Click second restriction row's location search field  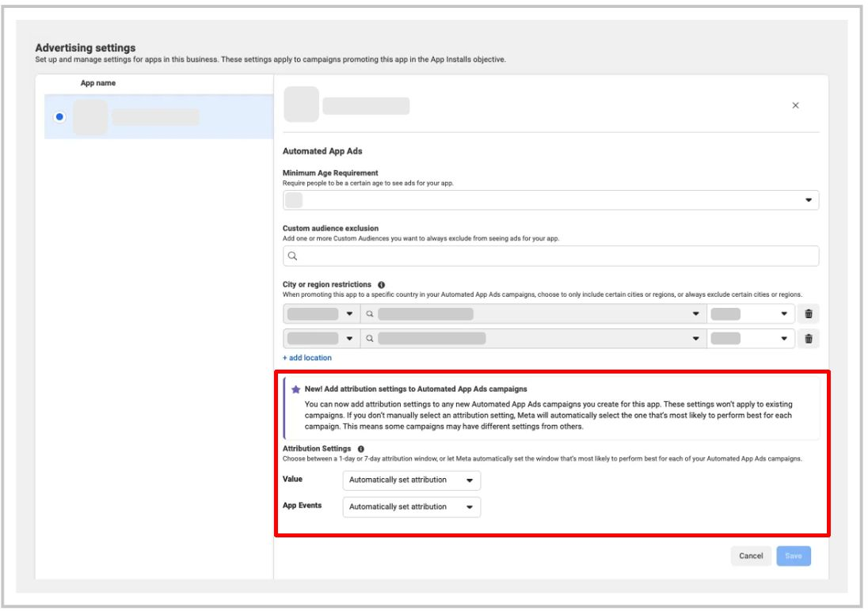click(x=533, y=338)
